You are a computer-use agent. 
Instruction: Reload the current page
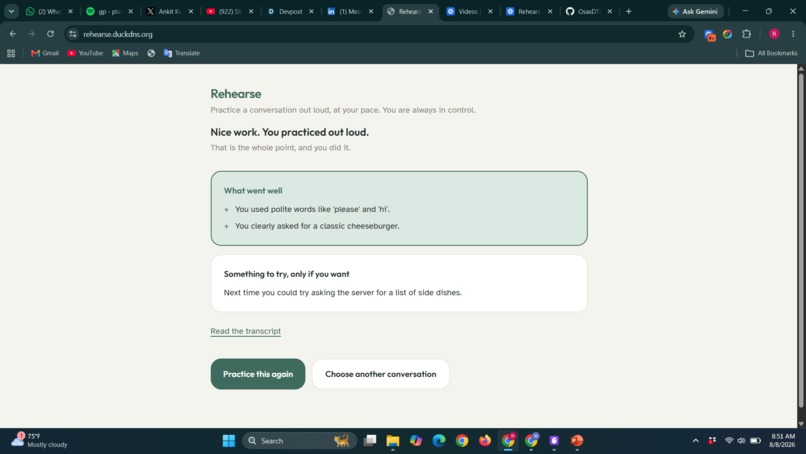pos(50,34)
